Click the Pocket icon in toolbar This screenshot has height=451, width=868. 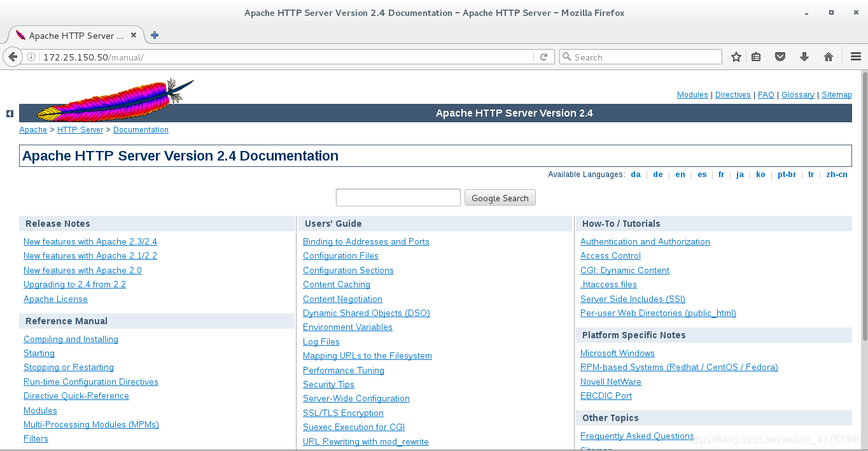[780, 57]
